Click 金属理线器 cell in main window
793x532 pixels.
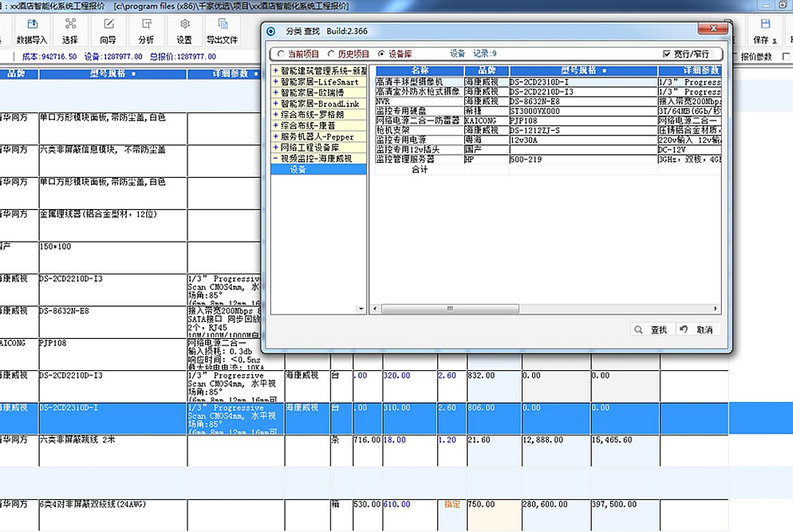tap(112, 225)
